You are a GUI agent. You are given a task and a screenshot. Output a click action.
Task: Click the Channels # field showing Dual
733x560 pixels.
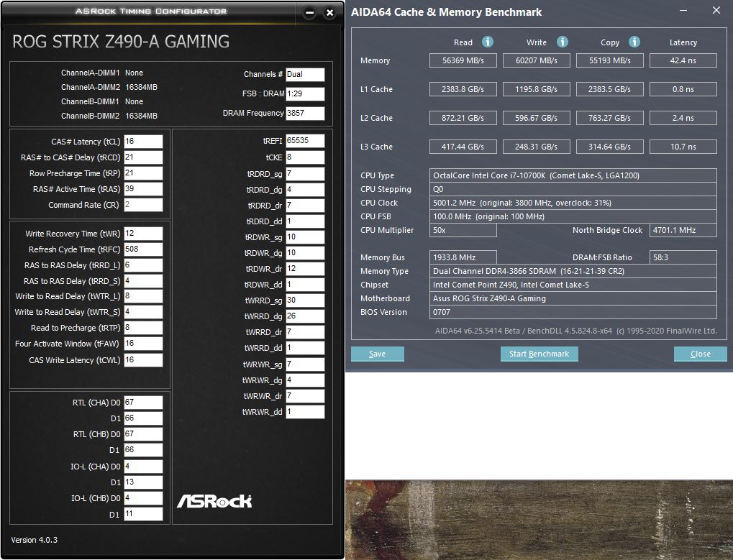305,75
